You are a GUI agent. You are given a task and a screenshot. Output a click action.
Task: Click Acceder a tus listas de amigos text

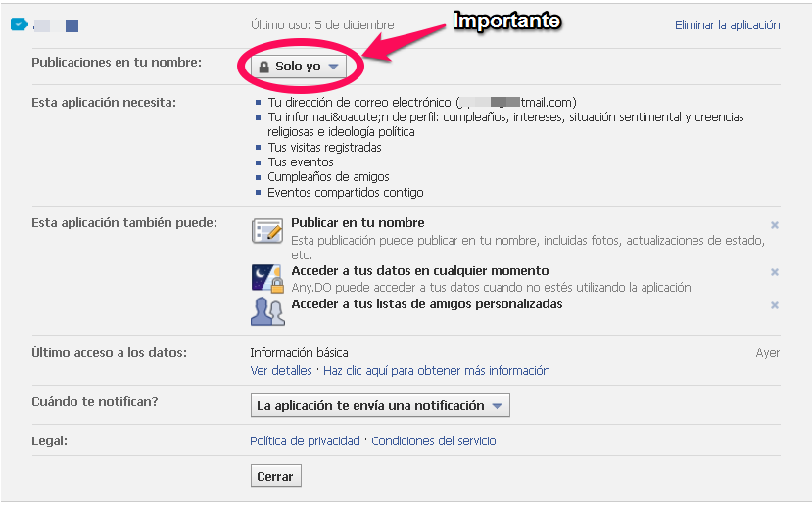426,304
